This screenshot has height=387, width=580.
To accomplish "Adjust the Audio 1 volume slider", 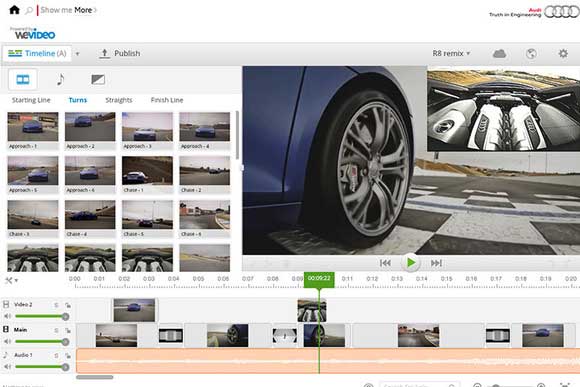I will [x=42, y=367].
